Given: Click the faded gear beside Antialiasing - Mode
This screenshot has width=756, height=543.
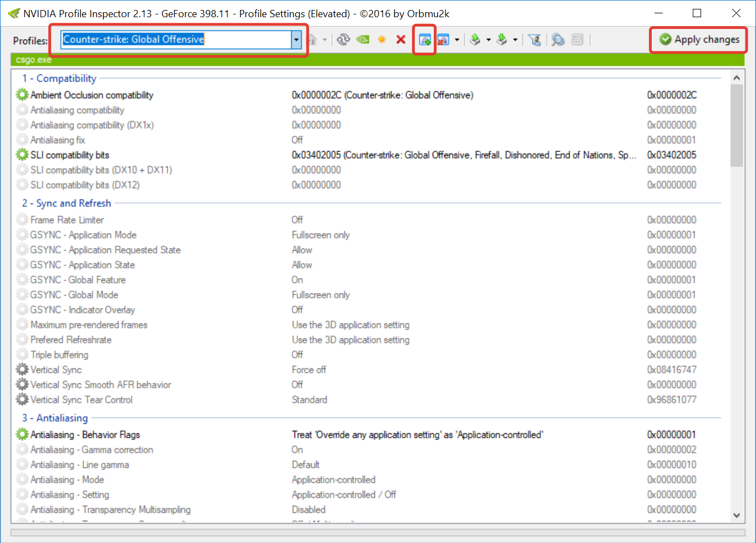Looking at the screenshot, I should click(22, 479).
